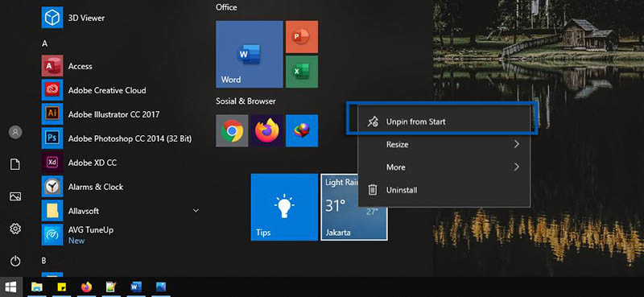Click the letter A section header
644x297 pixels.
pyautogui.click(x=45, y=43)
